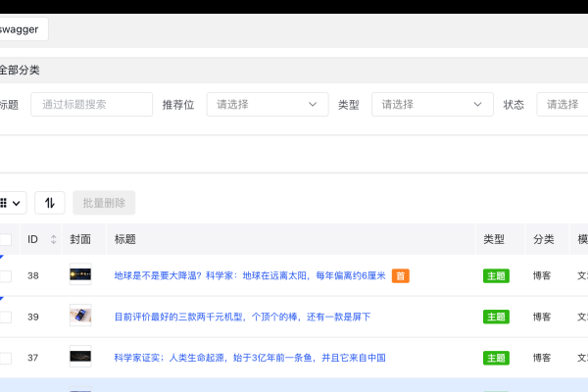
Task: Click ID cell 37
Action: click(33, 358)
